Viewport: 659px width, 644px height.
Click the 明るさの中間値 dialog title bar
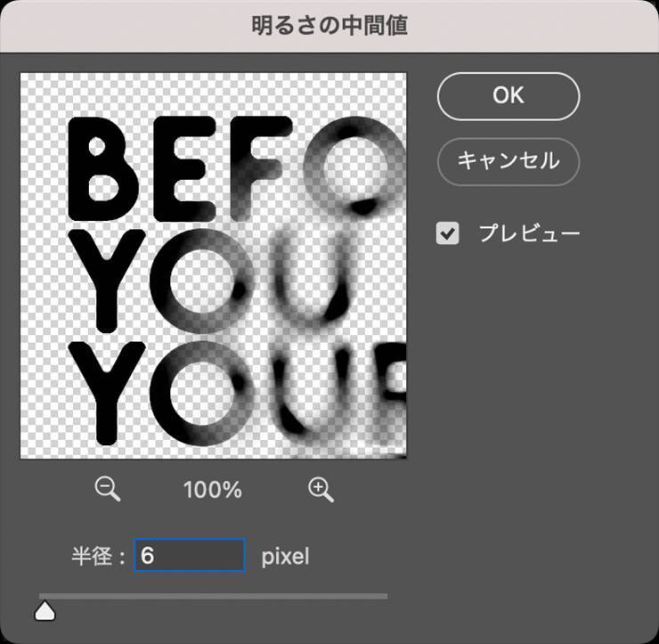[x=329, y=26]
